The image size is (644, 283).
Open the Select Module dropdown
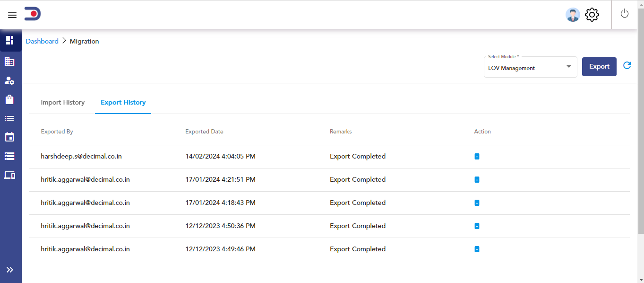tap(531, 67)
